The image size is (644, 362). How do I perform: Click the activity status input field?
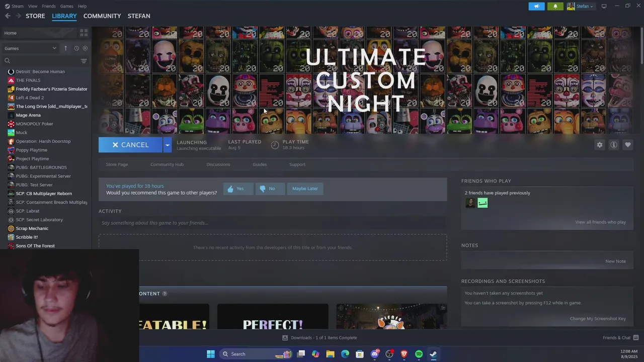click(272, 223)
